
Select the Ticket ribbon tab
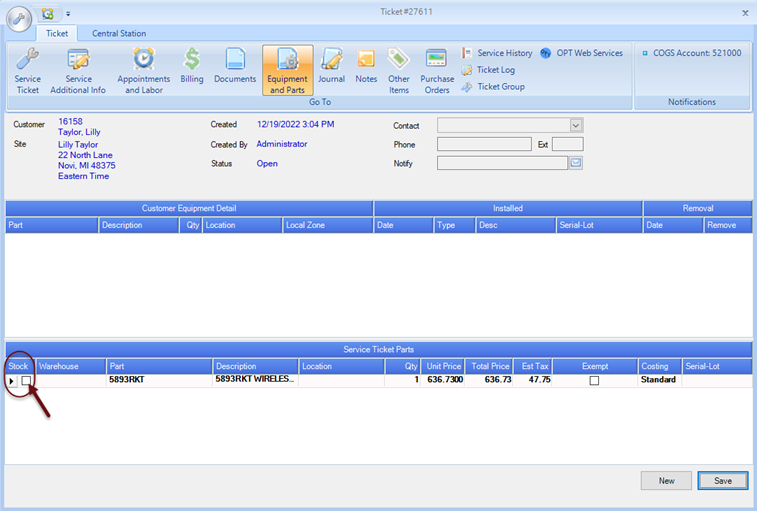click(x=57, y=33)
